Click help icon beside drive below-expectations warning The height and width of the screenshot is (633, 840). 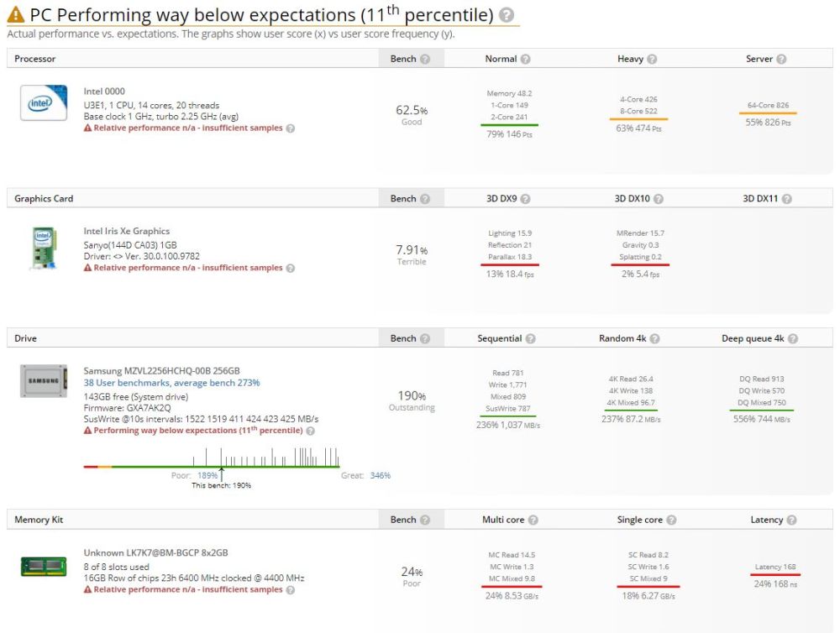310,431
